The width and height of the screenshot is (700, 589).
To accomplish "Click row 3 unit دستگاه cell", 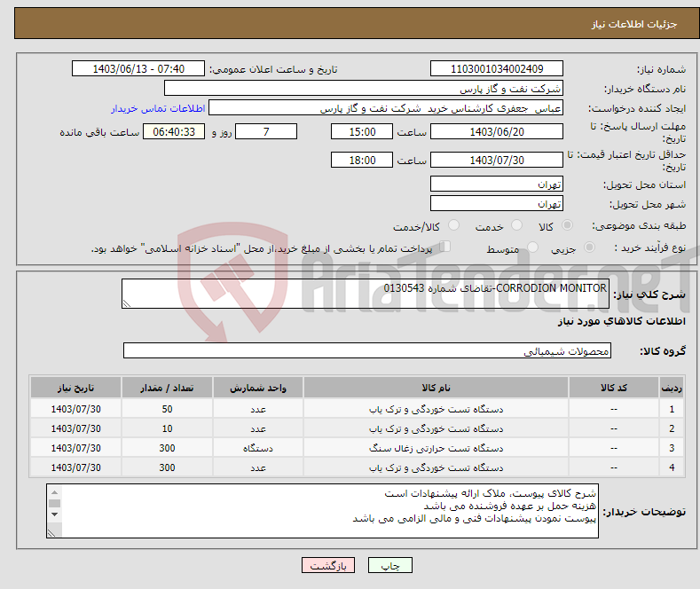I will (x=258, y=448).
